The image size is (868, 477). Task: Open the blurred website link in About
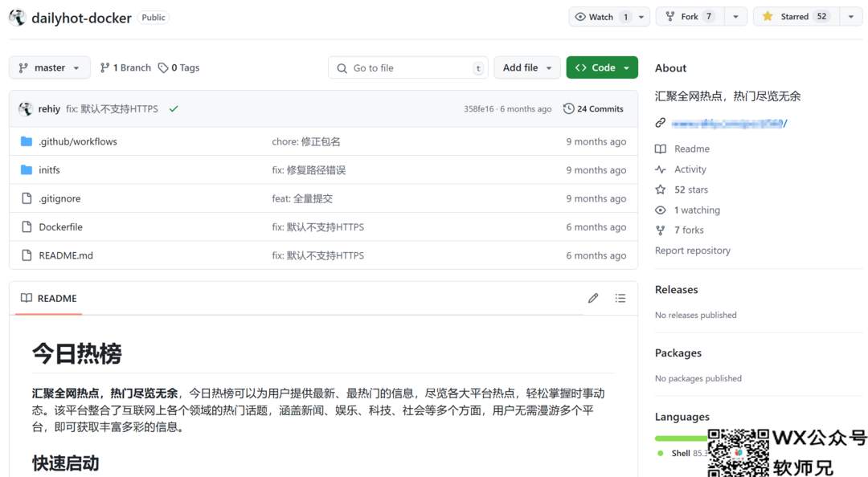729,123
